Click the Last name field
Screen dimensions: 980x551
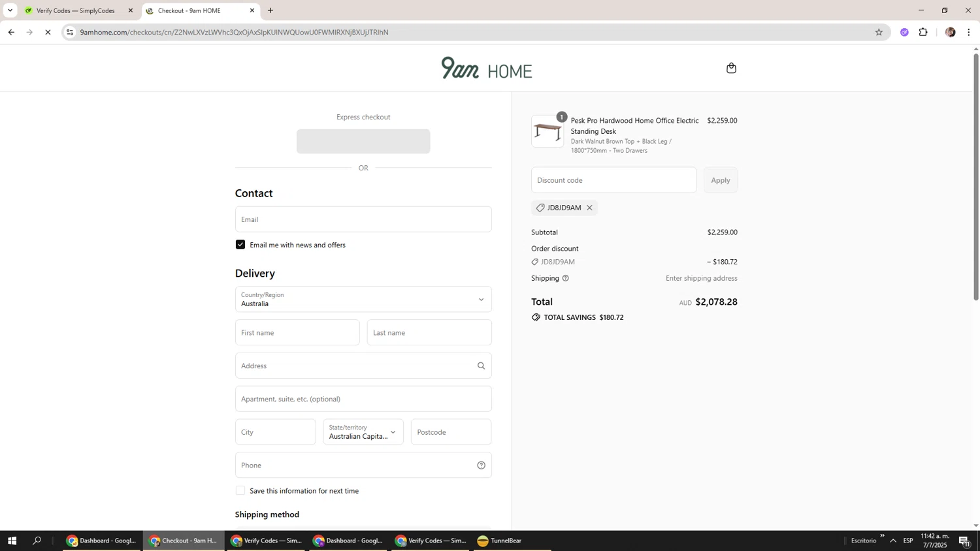[x=429, y=332]
